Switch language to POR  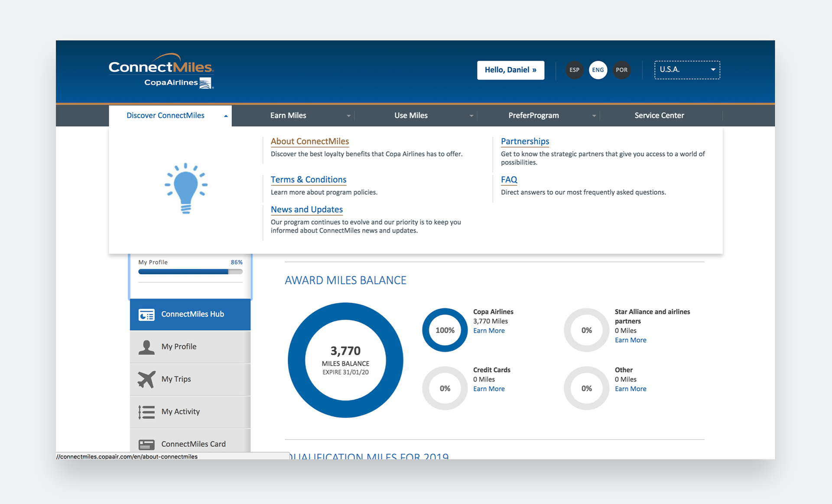[x=621, y=70]
